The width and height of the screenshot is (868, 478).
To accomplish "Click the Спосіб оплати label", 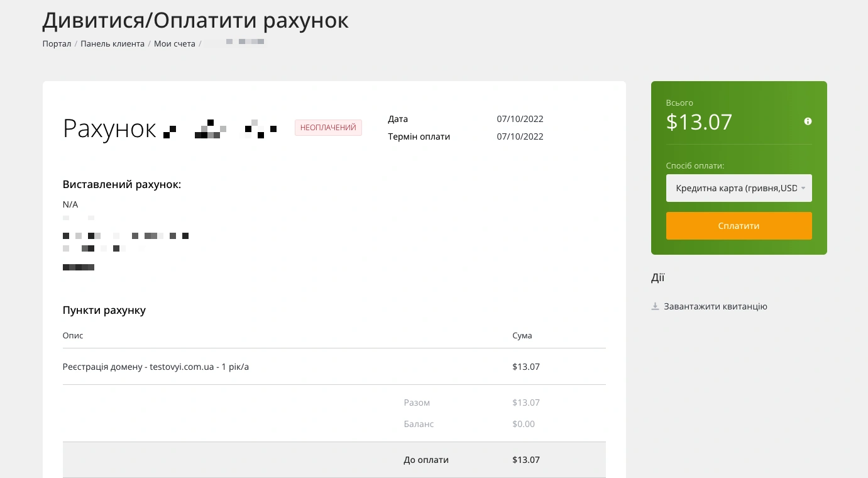I will [x=695, y=166].
